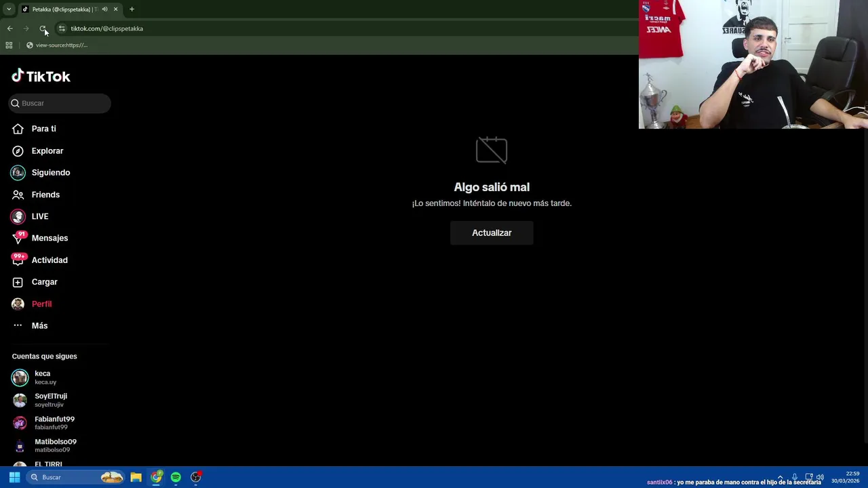Click the 'Algo salió mal' error text
This screenshot has width=868, height=488.
pyautogui.click(x=492, y=187)
